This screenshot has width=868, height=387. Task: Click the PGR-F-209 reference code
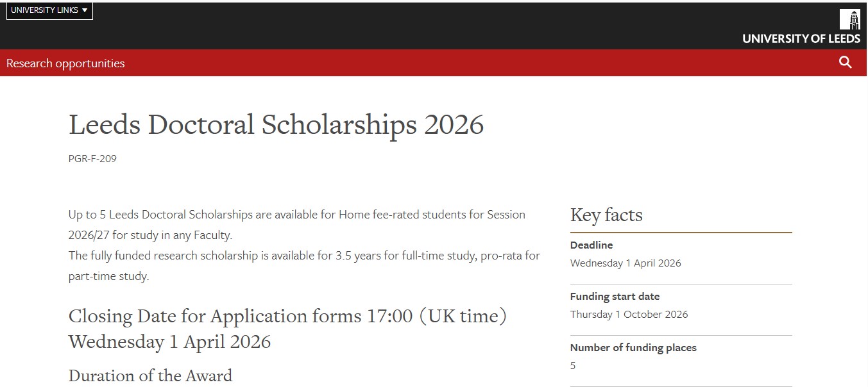click(x=92, y=158)
